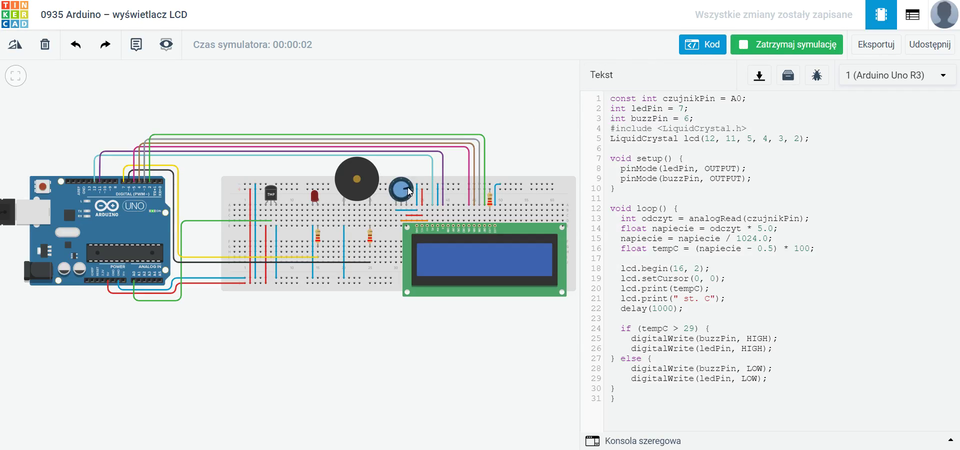This screenshot has height=450, width=960.
Task: Click the Eksportuj button
Action: [x=876, y=45]
